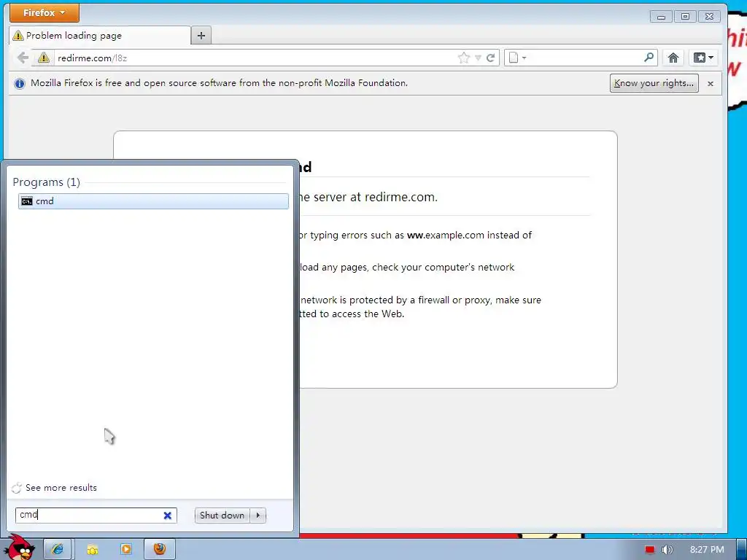Screen dimensions: 747x560
Task: Open a new tab with plus button
Action: click(201, 35)
